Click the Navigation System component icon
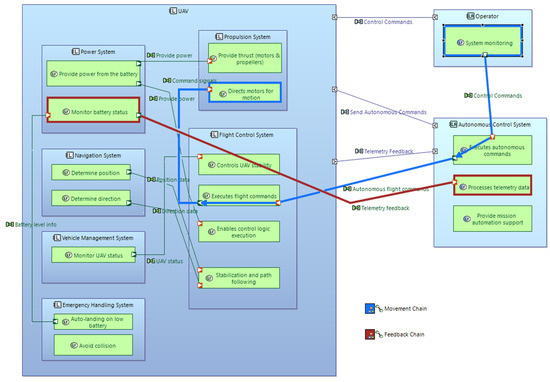Viewport: 550px width, 382px height. (69, 155)
